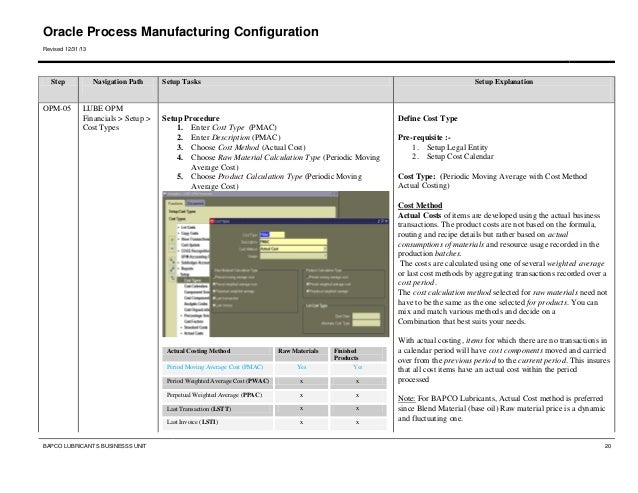Expand the Percentage tree node
Viewport: 638px width, 493px height.
[181, 316]
